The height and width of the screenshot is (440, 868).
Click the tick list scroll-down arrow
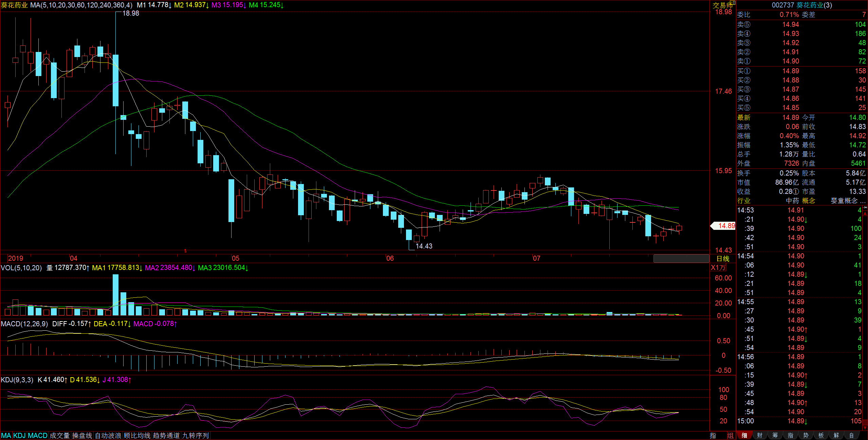(x=865, y=427)
